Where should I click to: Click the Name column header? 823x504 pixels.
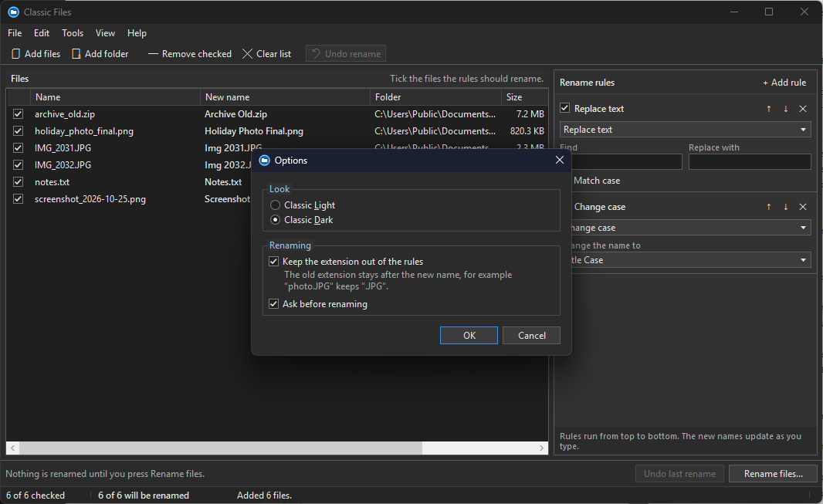[x=115, y=97]
